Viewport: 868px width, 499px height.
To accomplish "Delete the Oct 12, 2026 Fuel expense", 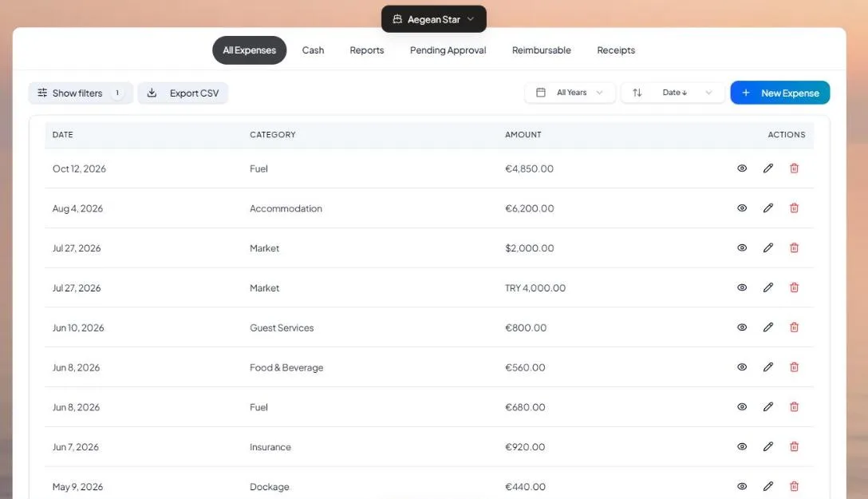I will (x=794, y=168).
